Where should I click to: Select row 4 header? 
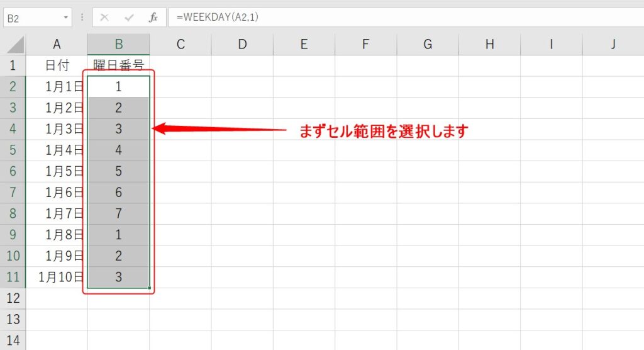coord(13,128)
